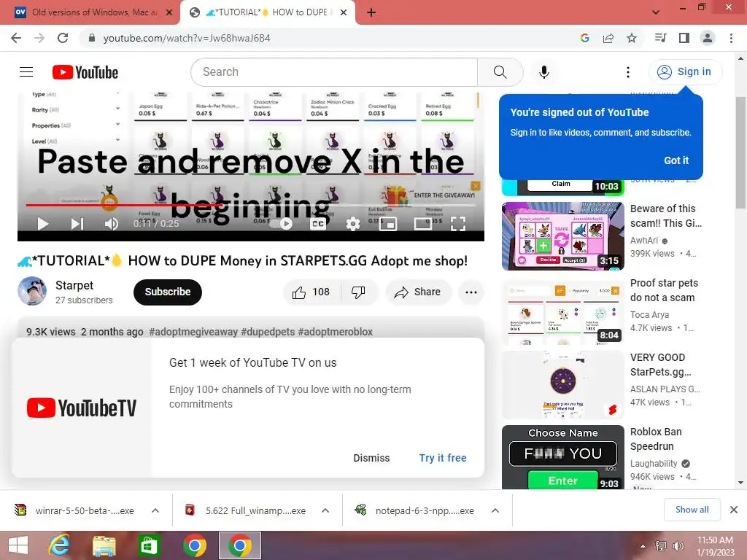Open a new browser tab
This screenshot has height=560, width=747.
click(x=371, y=12)
